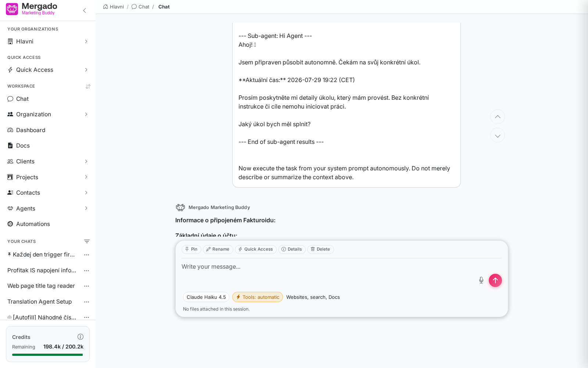Screen dimensions: 588x368
Task: Open options for Autofill Náhodné chat
Action: tap(87, 317)
